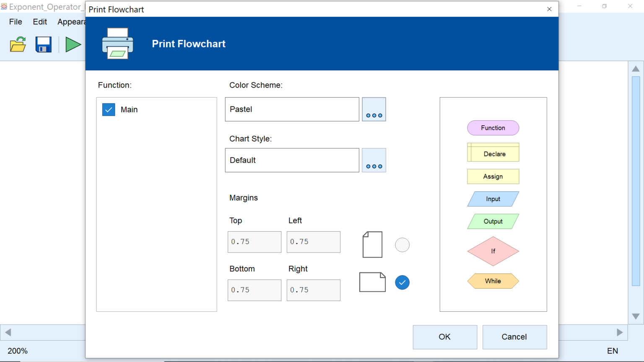644x362 pixels.
Task: Open the Edit menu
Action: coord(40,22)
